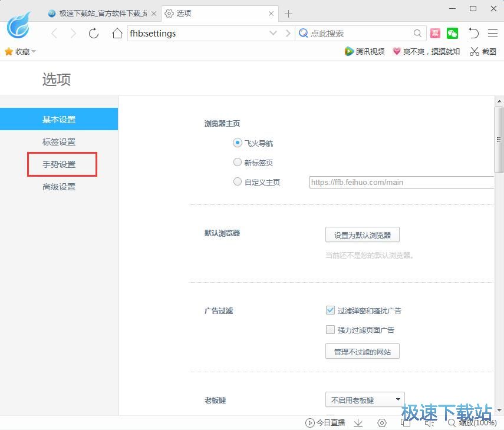This screenshot has height=430, width=504.
Task: Click the 点此搜索 search field
Action: (361, 33)
